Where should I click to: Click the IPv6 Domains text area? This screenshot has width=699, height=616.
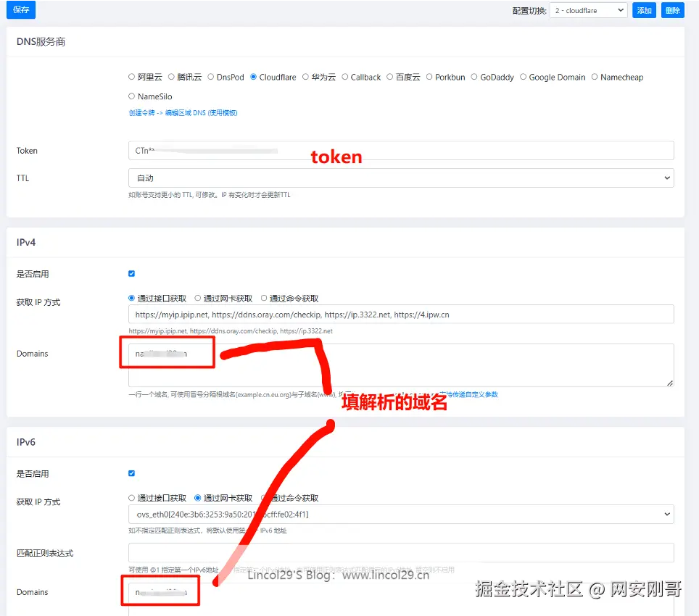[401, 599]
